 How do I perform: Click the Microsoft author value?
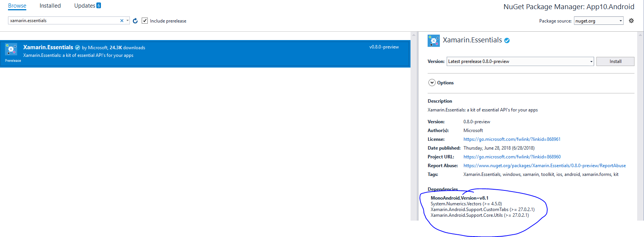point(473,131)
